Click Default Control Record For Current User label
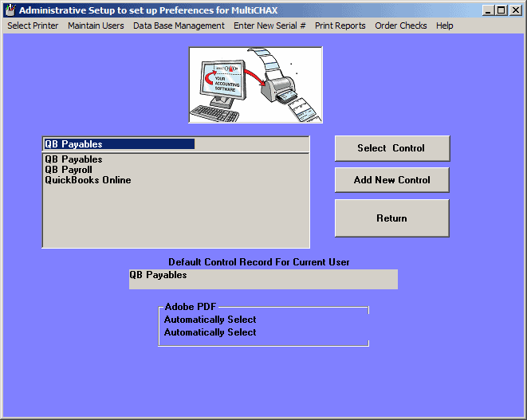Viewport: 527px width, 420px height. [x=259, y=262]
